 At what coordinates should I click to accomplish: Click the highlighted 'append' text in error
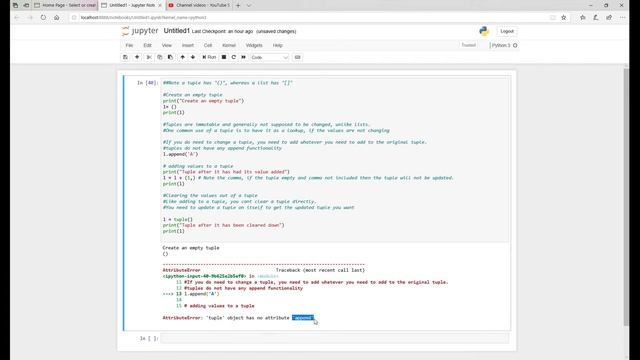[302, 318]
